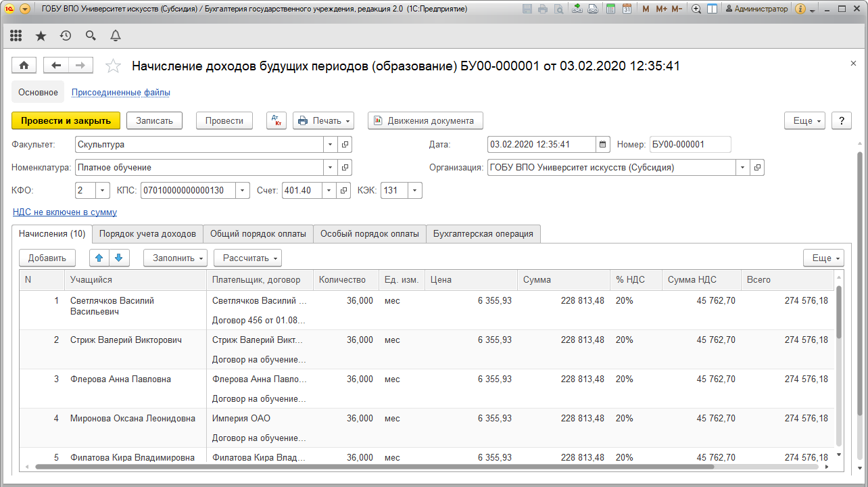Expand the Факультет dropdown list
This screenshot has height=487, width=868.
(331, 144)
